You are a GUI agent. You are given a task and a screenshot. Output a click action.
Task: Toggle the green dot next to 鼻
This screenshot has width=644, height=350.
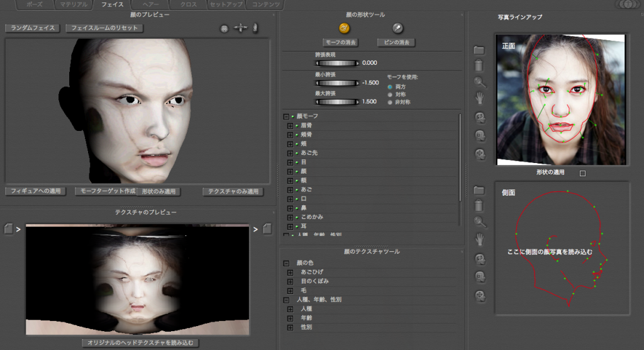click(x=297, y=208)
